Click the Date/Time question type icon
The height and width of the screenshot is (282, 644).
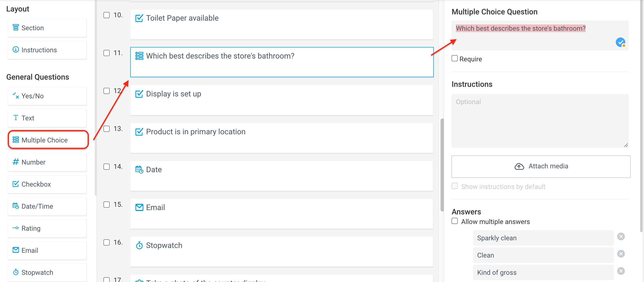click(16, 206)
